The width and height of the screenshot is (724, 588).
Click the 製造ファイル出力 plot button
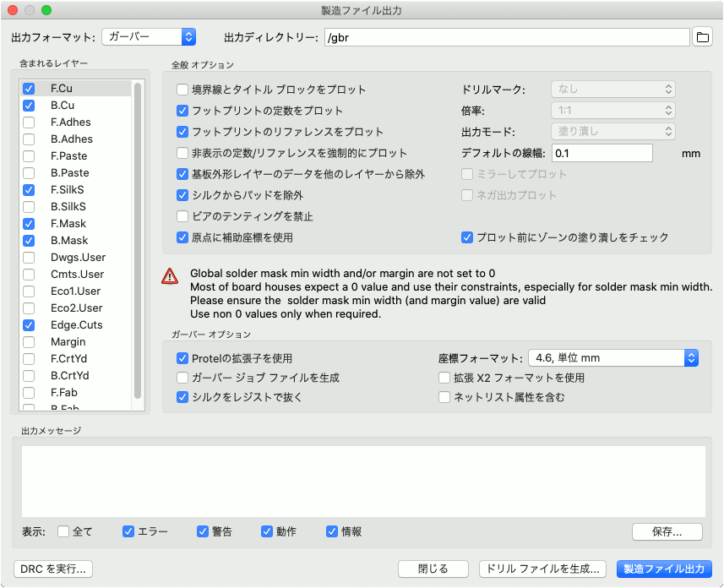[664, 569]
